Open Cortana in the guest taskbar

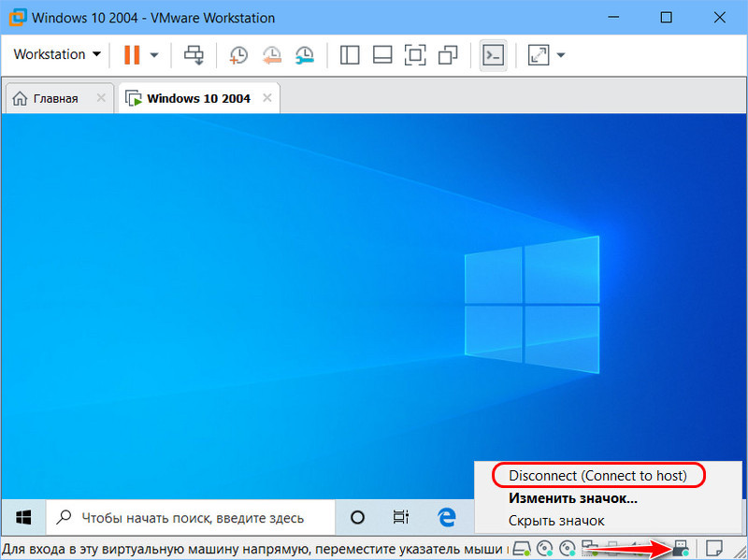357,518
